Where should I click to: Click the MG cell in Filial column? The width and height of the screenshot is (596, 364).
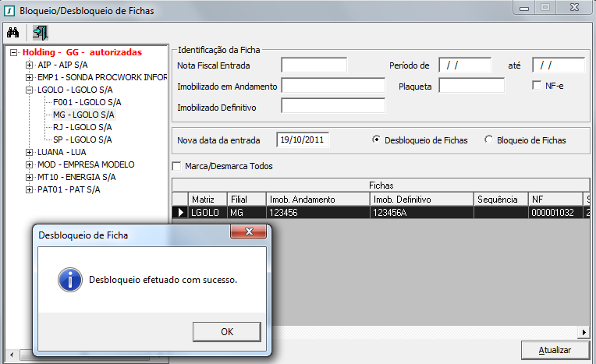point(247,212)
